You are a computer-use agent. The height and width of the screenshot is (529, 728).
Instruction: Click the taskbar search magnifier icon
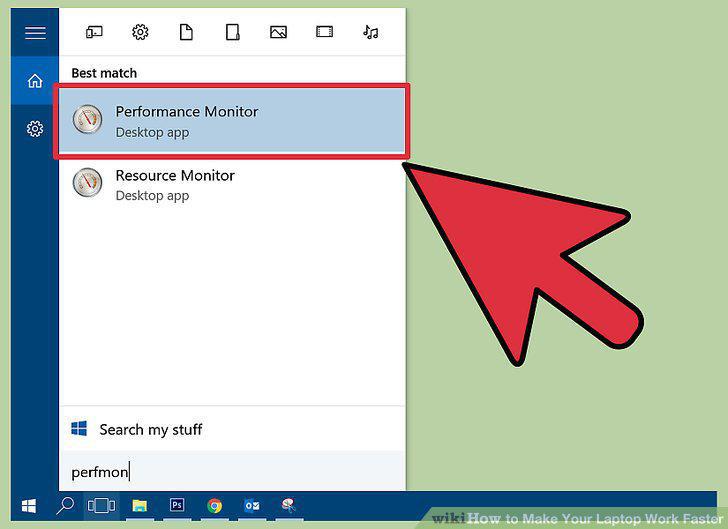65,506
